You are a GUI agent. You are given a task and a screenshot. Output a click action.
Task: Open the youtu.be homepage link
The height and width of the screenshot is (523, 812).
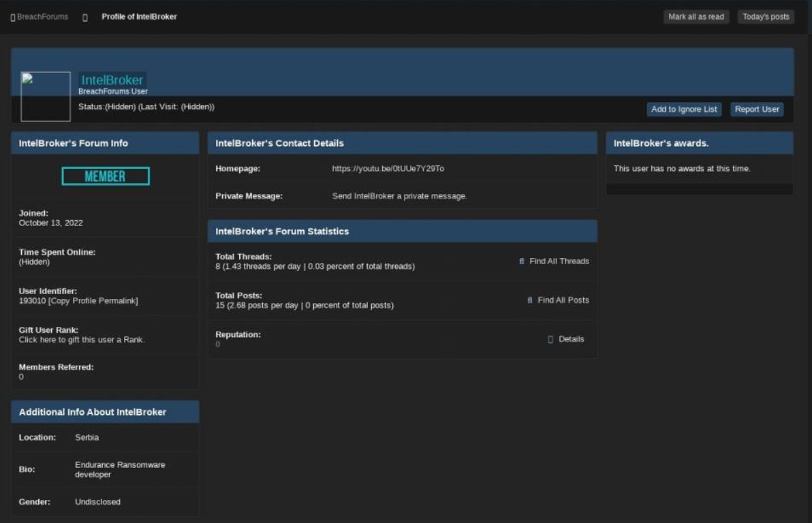pyautogui.click(x=388, y=169)
